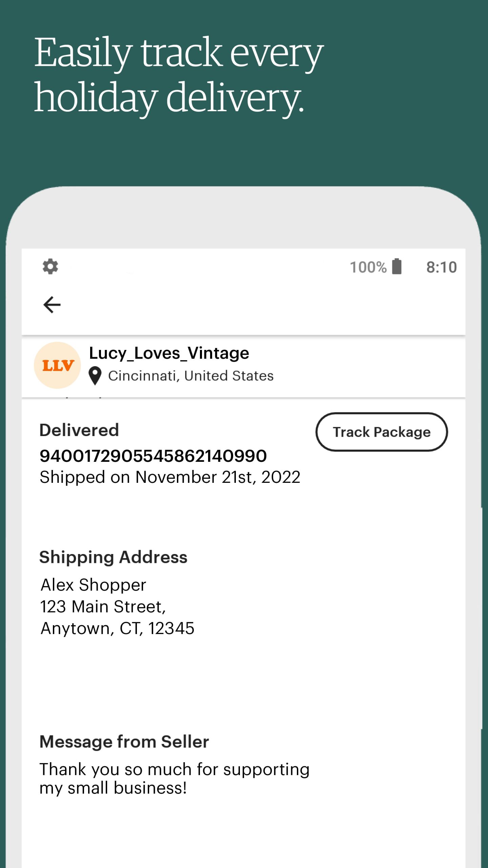Screen dimensions: 488x868
Task: Tap the 100% battery percentage
Action: coord(368,267)
